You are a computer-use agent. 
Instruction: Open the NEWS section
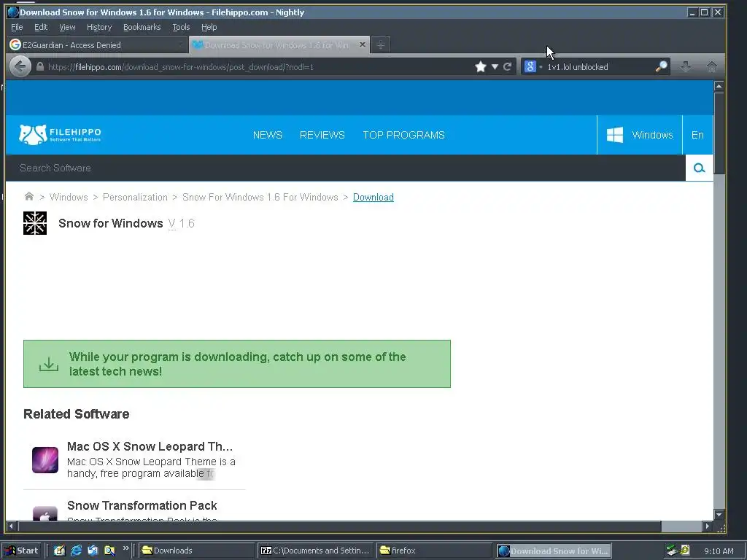pos(267,135)
